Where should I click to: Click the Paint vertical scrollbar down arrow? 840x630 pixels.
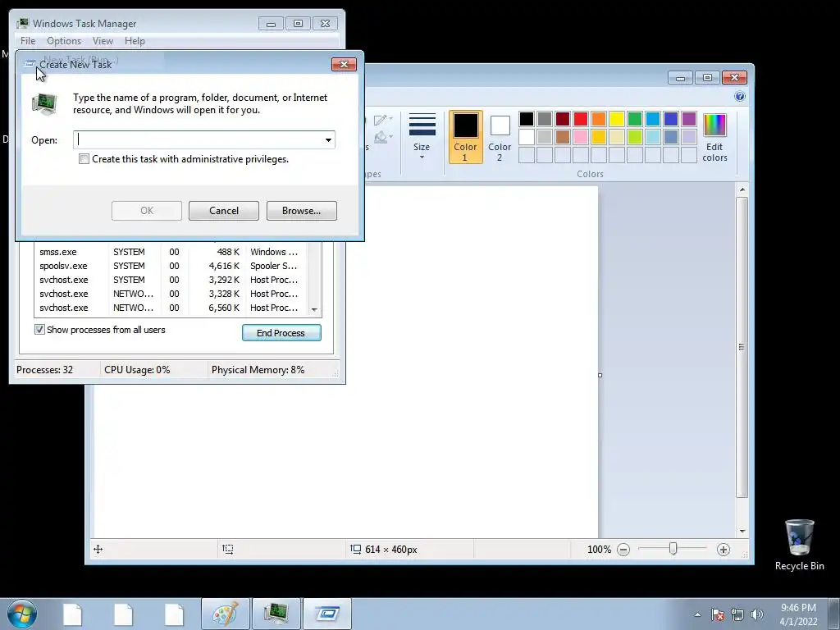[x=742, y=531]
